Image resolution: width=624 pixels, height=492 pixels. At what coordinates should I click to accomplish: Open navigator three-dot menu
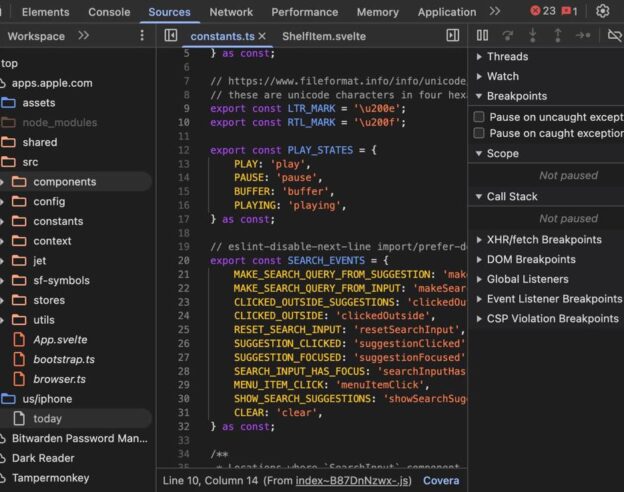(142, 36)
